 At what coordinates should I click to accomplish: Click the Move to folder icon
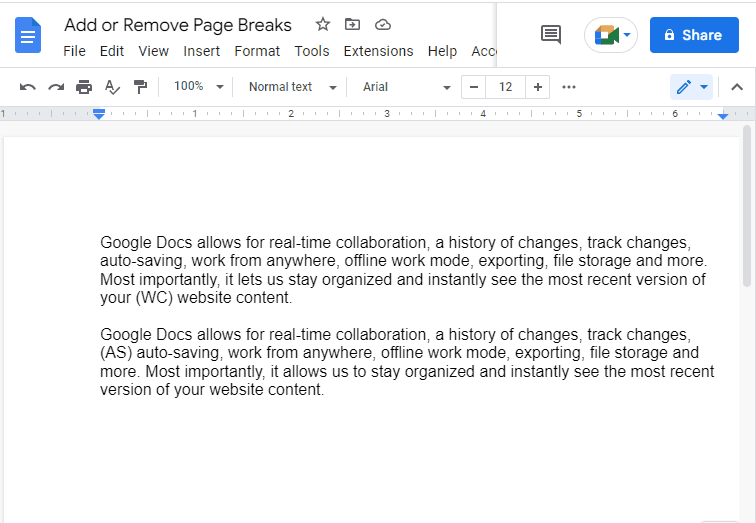tap(352, 24)
